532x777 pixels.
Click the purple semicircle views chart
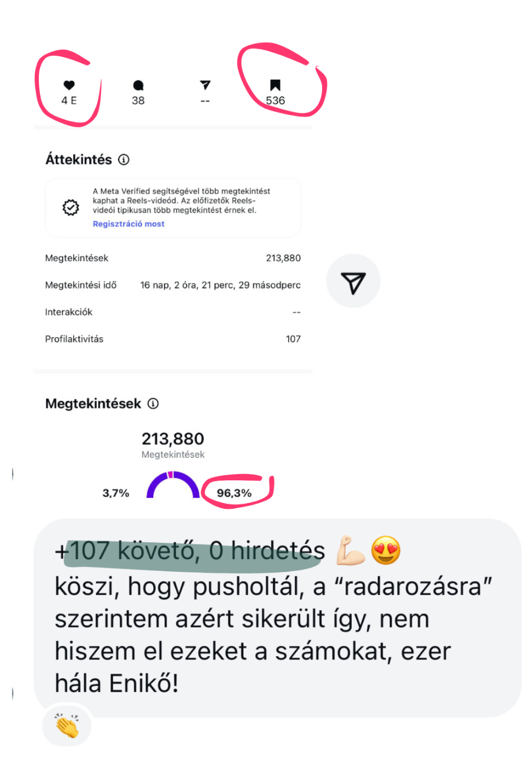[x=173, y=485]
